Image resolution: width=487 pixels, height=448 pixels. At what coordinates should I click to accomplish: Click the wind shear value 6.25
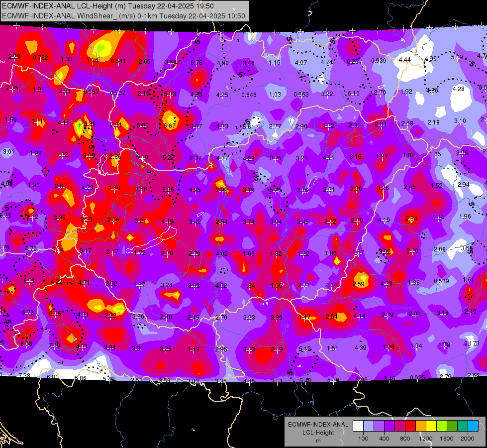(x=353, y=62)
